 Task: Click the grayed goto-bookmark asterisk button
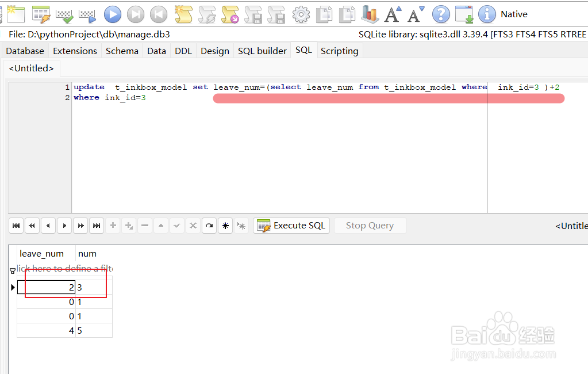tap(241, 226)
